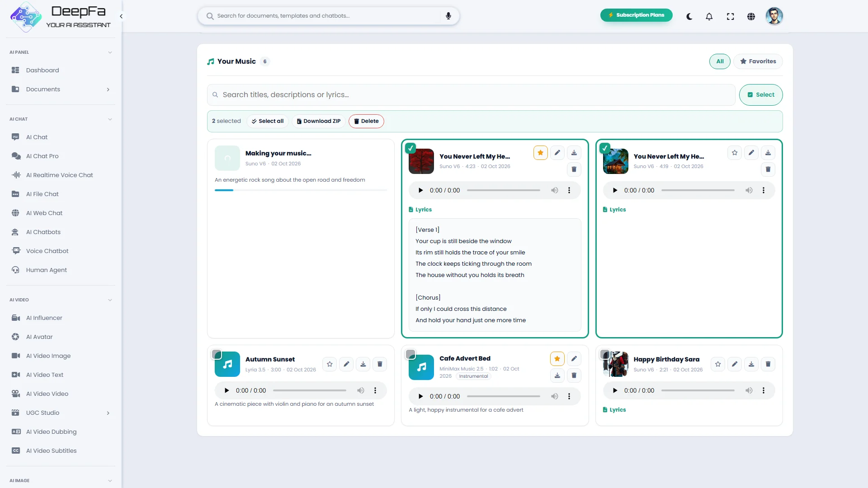Edit the Autumn Sunset track
This screenshot has height=488, width=868.
(346, 364)
